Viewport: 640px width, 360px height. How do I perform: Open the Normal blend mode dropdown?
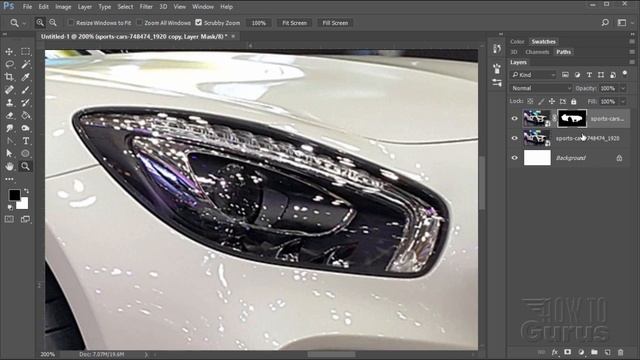tap(541, 88)
